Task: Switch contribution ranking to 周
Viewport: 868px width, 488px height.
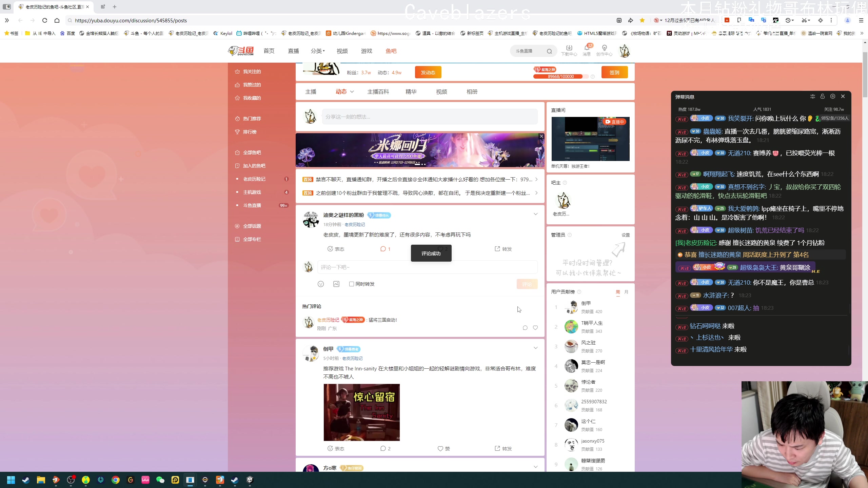Action: coord(618,292)
